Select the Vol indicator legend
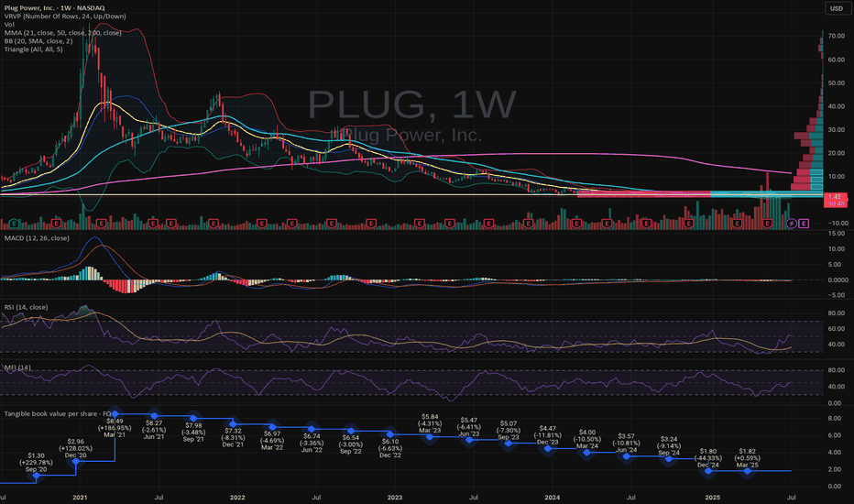Viewport: 854px width, 504px height. click(x=9, y=25)
